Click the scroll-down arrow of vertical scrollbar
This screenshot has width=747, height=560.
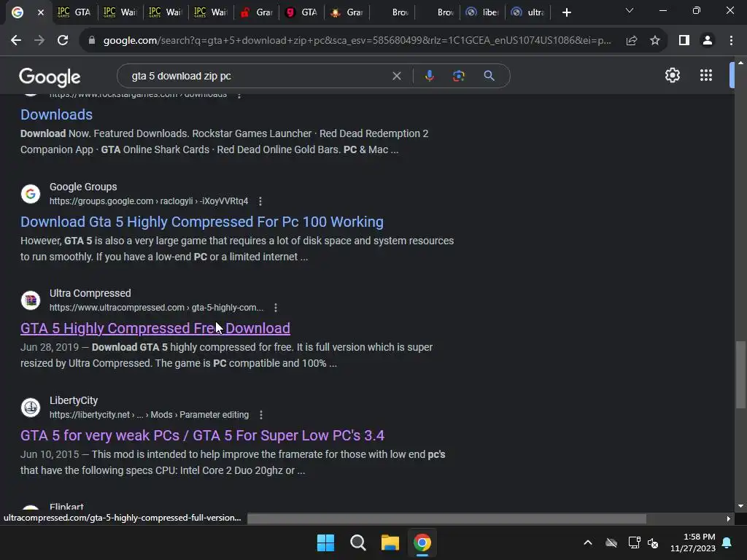click(740, 506)
